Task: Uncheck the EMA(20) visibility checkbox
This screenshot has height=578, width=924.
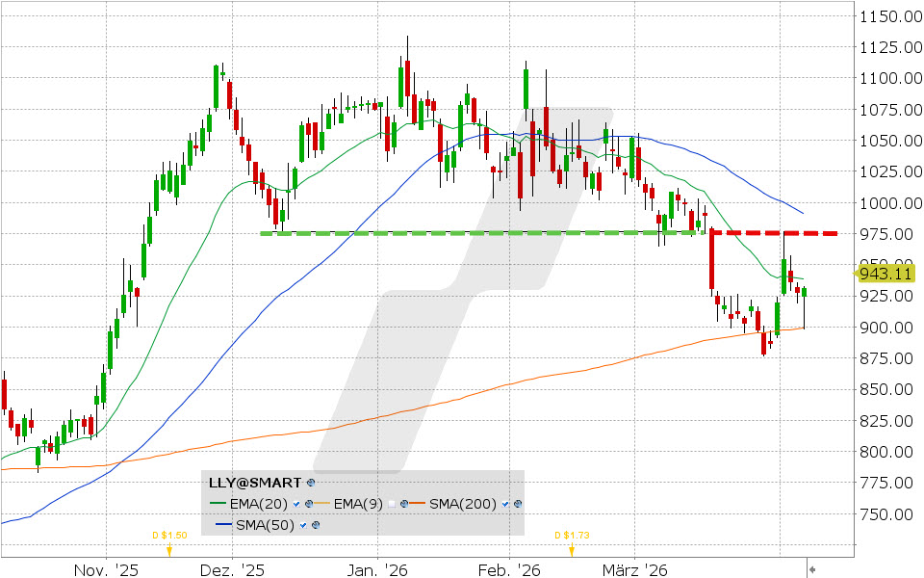Action: tap(298, 503)
